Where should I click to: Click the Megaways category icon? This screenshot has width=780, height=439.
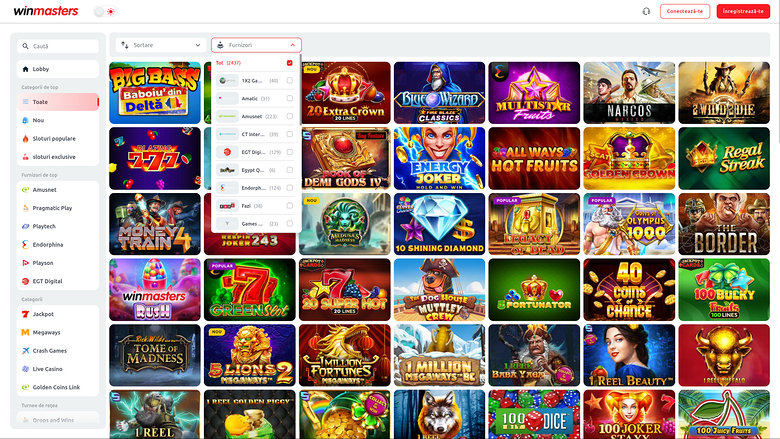[x=25, y=333]
